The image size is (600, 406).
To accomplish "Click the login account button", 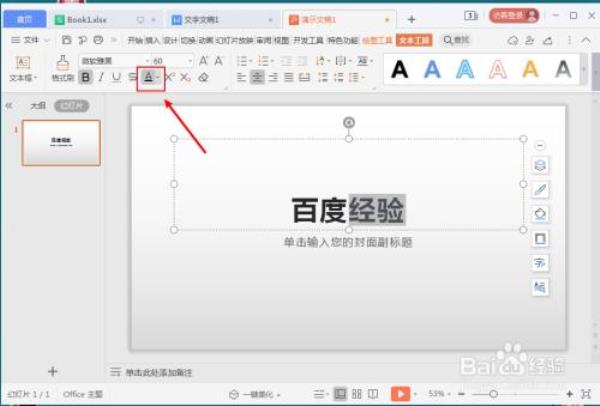I will 514,16.
